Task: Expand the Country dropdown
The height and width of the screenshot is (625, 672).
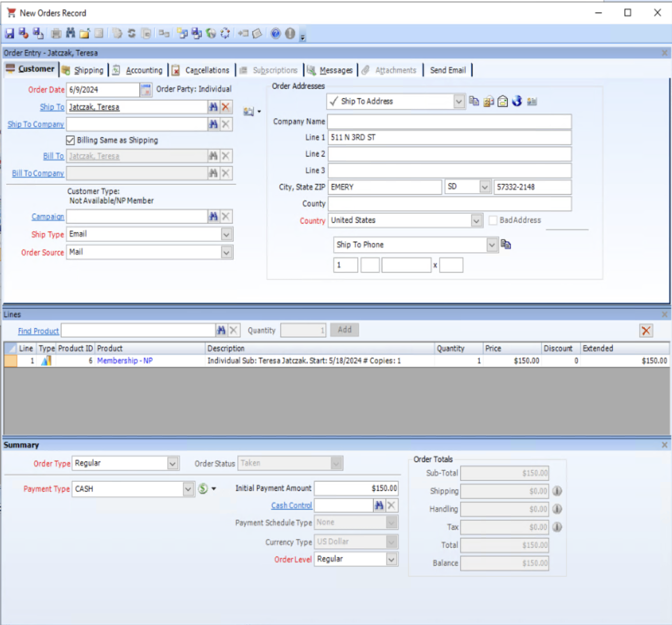Action: (477, 220)
